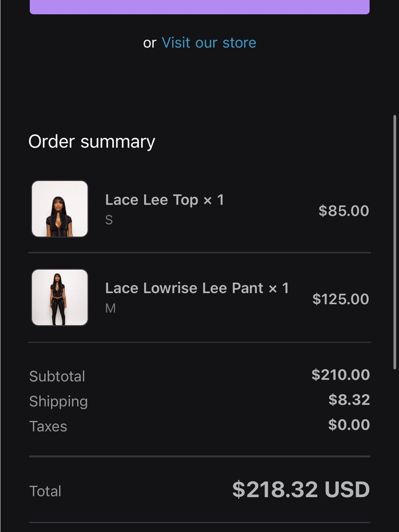This screenshot has height=532, width=399.
Task: Click the vertical scrollbar on the right
Action: click(395, 242)
